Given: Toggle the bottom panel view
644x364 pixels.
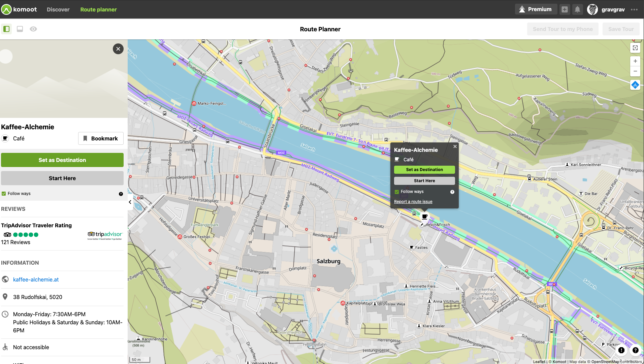Looking at the screenshot, I should tap(20, 29).
